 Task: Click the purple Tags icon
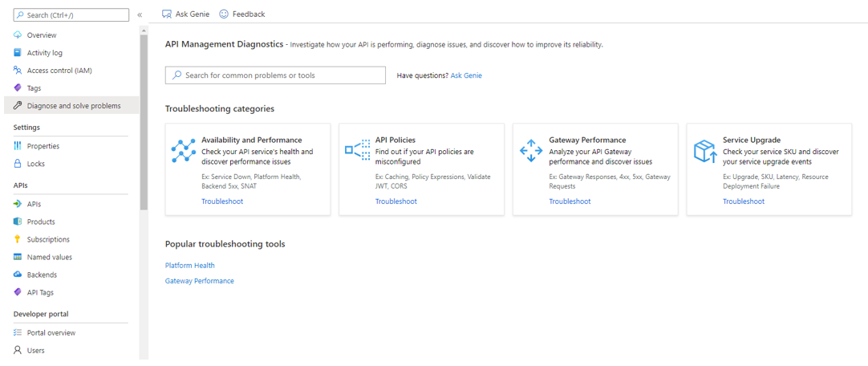point(18,88)
